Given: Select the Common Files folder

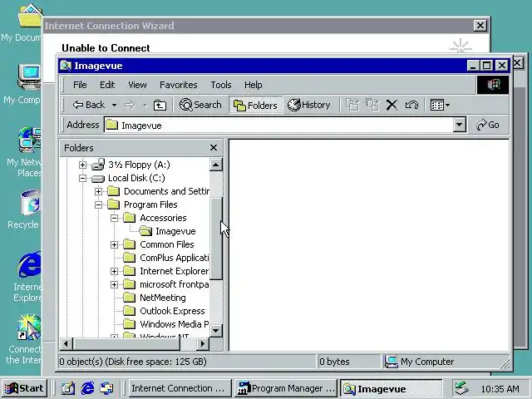Looking at the screenshot, I should 166,244.
